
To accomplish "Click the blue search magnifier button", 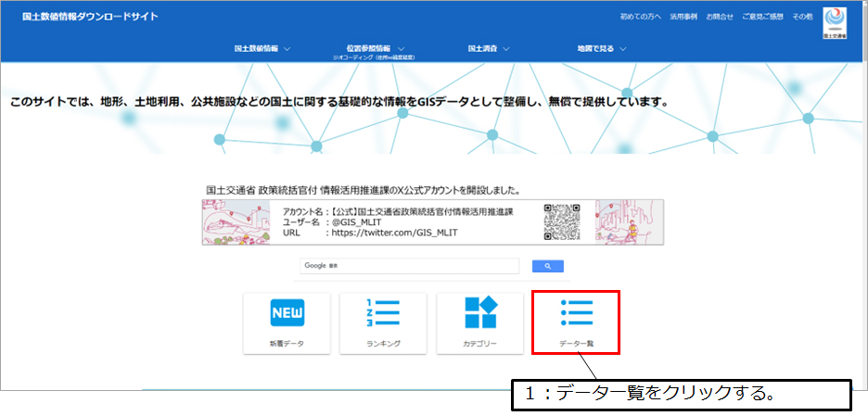I will 548,266.
